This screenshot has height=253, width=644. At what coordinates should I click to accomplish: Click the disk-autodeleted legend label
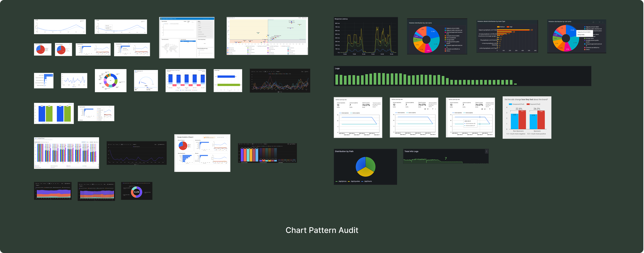point(451,38)
